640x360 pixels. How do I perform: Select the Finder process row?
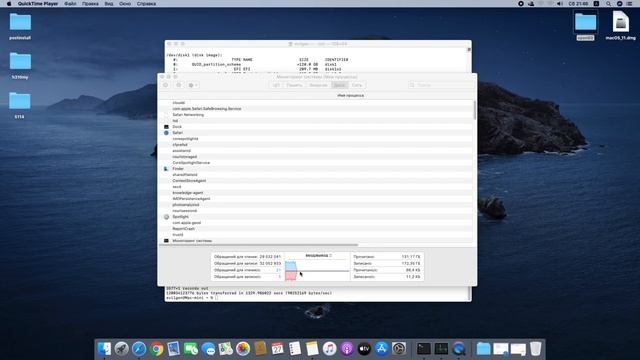coord(316,169)
